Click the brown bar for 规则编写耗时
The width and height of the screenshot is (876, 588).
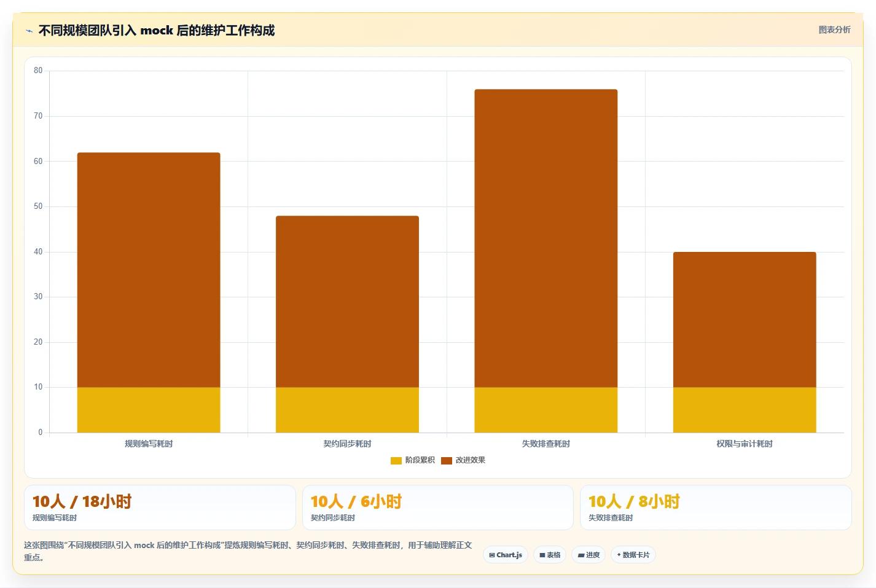[x=149, y=270]
